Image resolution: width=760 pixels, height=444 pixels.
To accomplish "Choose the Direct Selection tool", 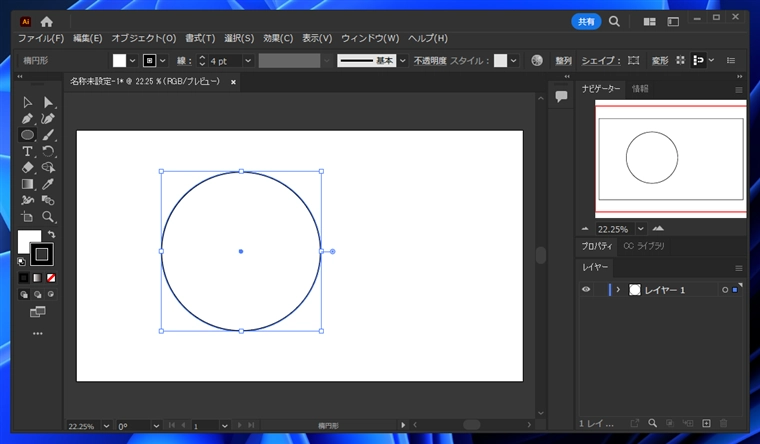I will (x=48, y=102).
